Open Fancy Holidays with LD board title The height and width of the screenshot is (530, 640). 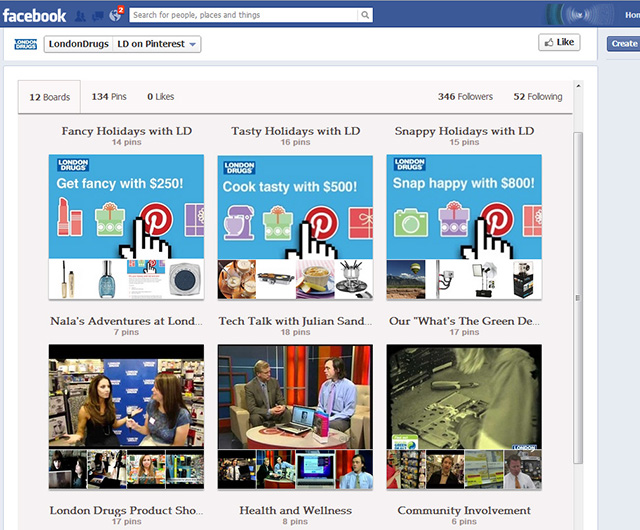(127, 131)
